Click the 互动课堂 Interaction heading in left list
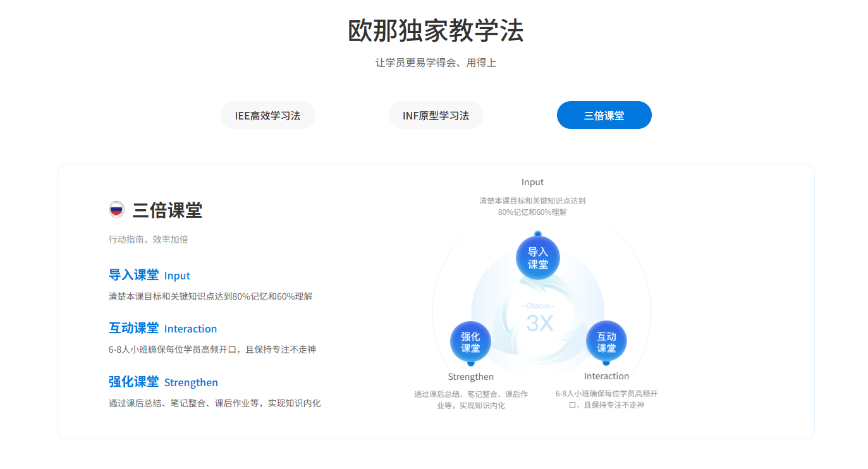The width and height of the screenshot is (868, 469). 162,328
